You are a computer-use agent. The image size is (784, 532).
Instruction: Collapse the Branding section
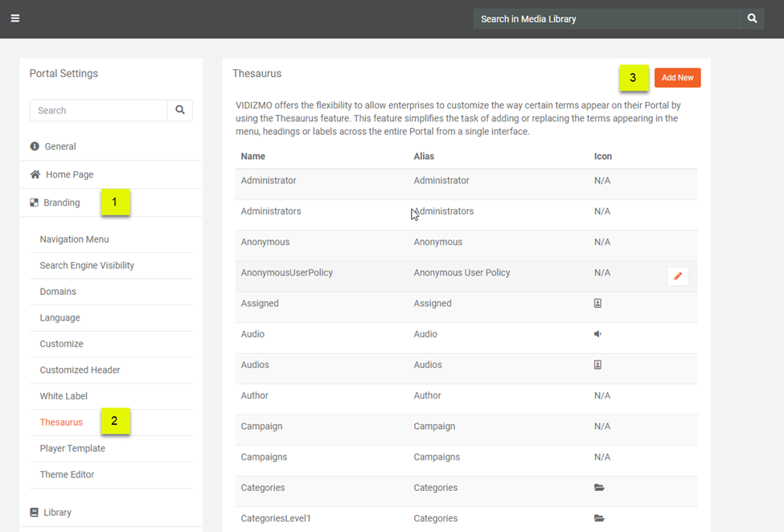[x=62, y=203]
